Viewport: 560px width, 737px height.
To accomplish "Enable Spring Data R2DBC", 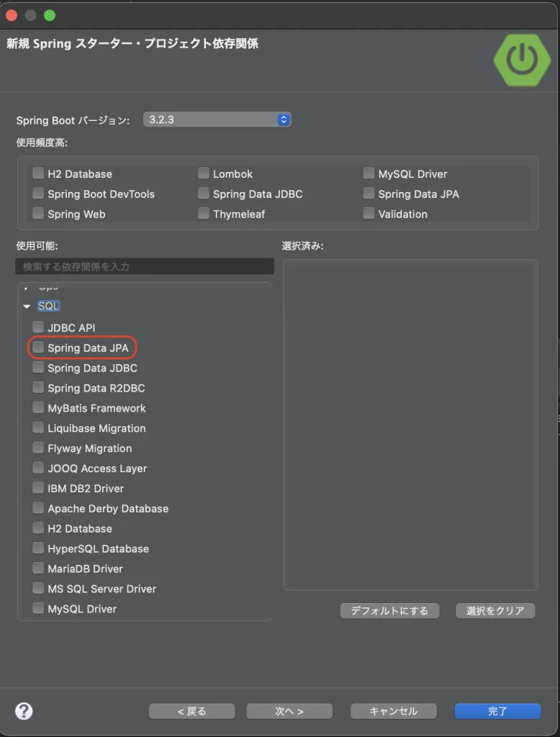I will pyautogui.click(x=38, y=388).
